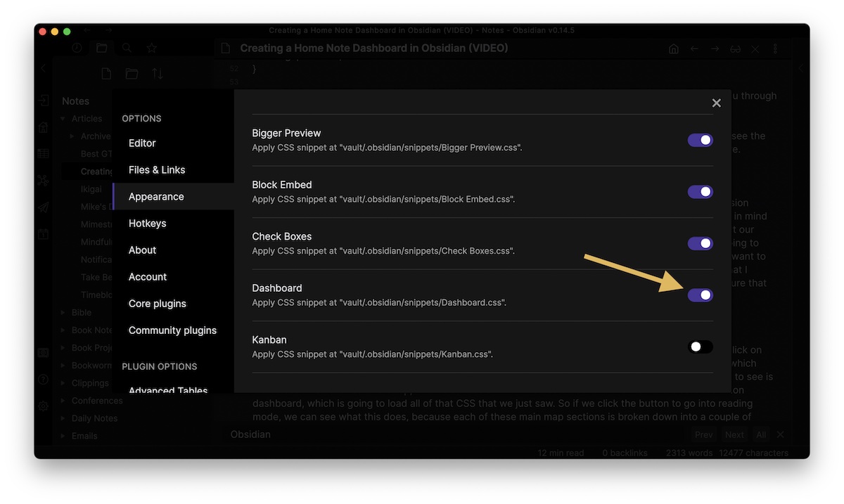The image size is (844, 504).
Task: Open more options three-dot menu
Action: click(x=775, y=49)
